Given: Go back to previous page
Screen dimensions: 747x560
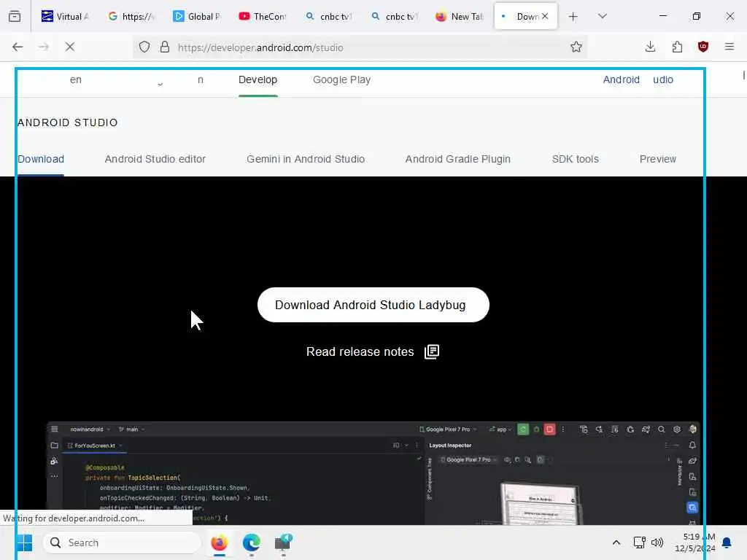Looking at the screenshot, I should [x=18, y=47].
